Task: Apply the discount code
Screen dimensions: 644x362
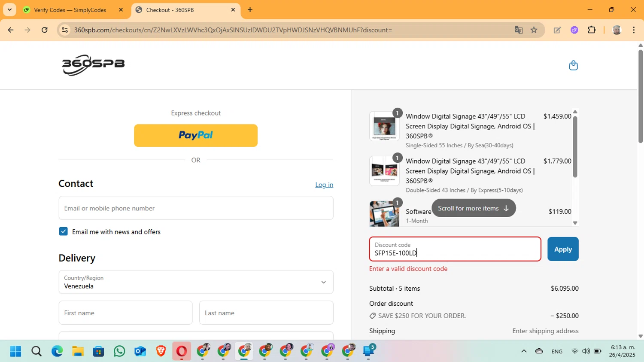Action: pos(563,249)
